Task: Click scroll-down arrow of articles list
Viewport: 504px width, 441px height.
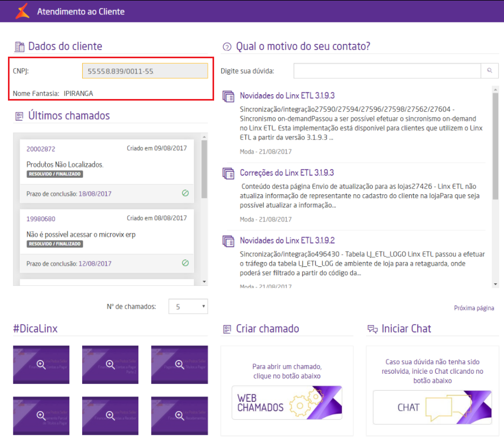Action: (496, 284)
